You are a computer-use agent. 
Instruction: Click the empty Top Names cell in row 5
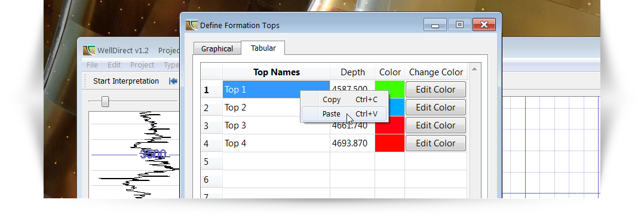(x=276, y=161)
